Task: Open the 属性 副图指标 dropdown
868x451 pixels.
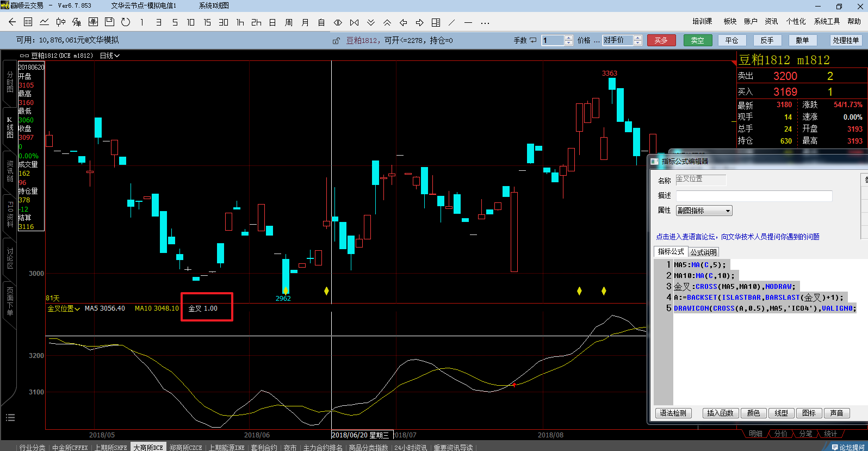Action: click(x=704, y=211)
